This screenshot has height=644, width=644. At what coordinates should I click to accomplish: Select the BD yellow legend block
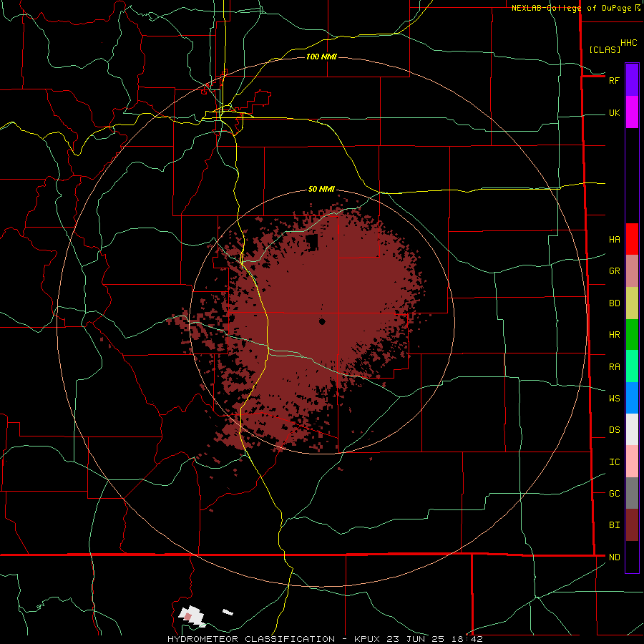[632, 303]
